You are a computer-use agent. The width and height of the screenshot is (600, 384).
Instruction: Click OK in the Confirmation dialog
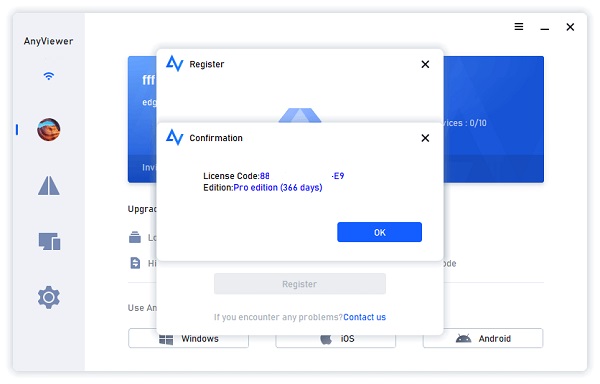pyautogui.click(x=379, y=232)
